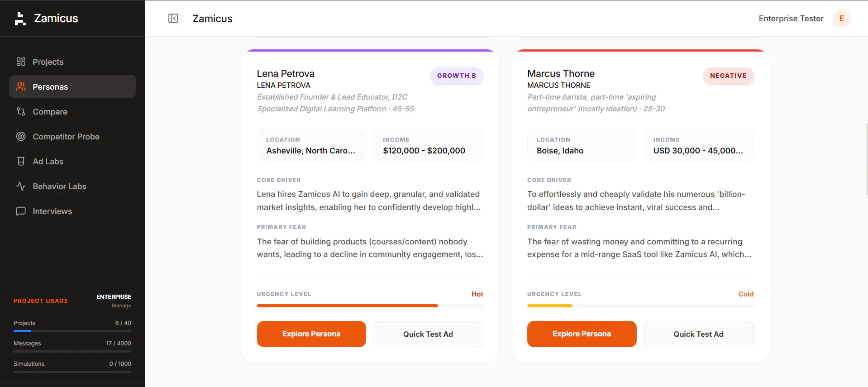Image resolution: width=868 pixels, height=387 pixels.
Task: Click the Messages usage progress bar
Action: [72, 352]
